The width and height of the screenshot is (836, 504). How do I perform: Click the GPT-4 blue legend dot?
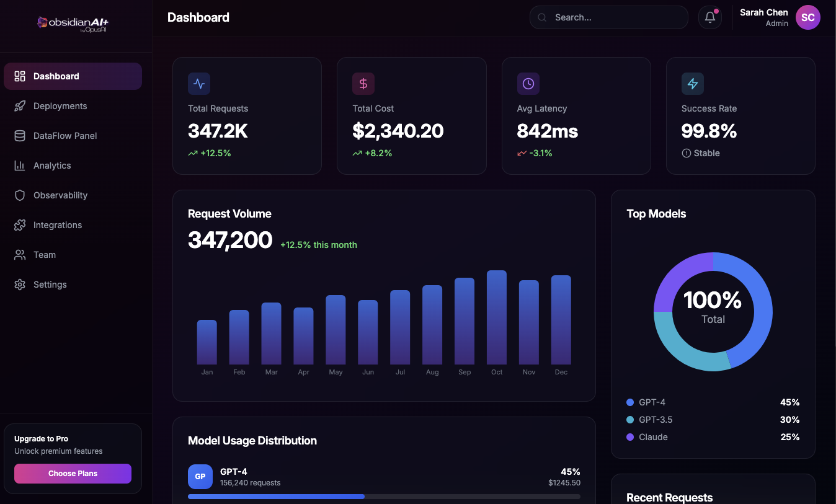coord(630,402)
